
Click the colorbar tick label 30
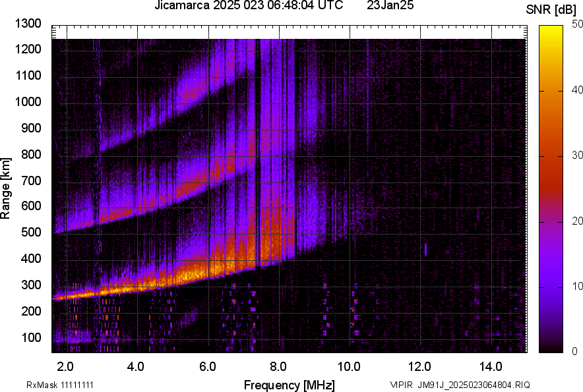pyautogui.click(x=577, y=155)
